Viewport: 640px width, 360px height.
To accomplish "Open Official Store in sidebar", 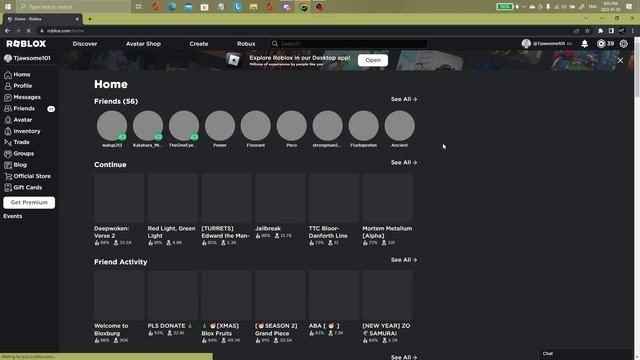I will (x=28, y=176).
